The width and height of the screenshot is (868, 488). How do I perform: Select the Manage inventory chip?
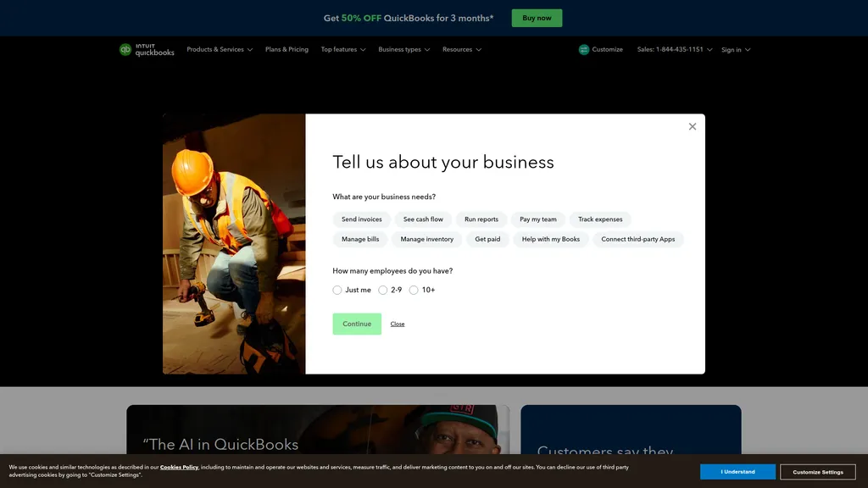coord(427,240)
